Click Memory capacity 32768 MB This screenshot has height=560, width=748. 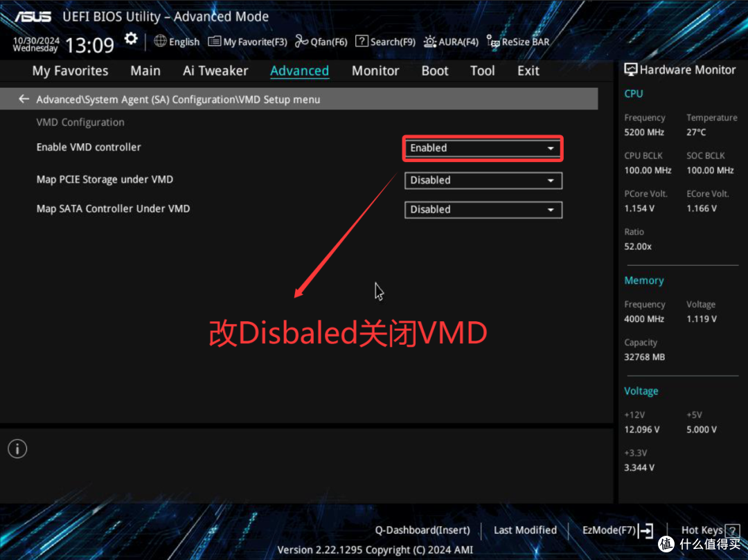[x=645, y=357]
